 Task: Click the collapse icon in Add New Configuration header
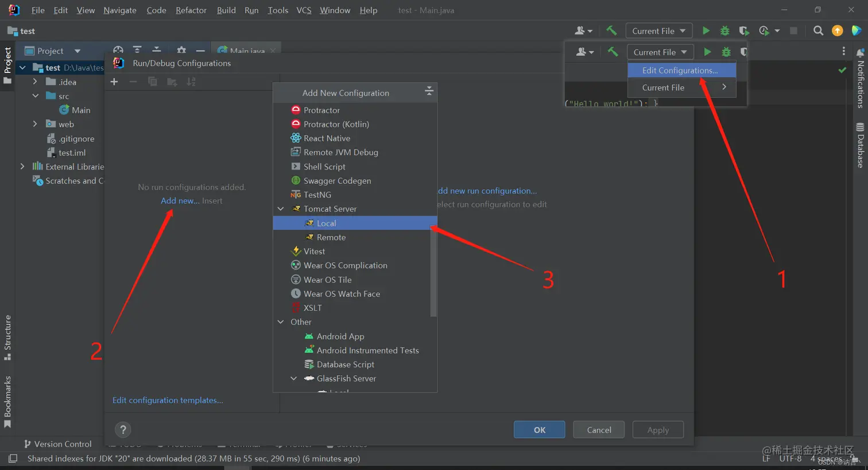(x=429, y=91)
